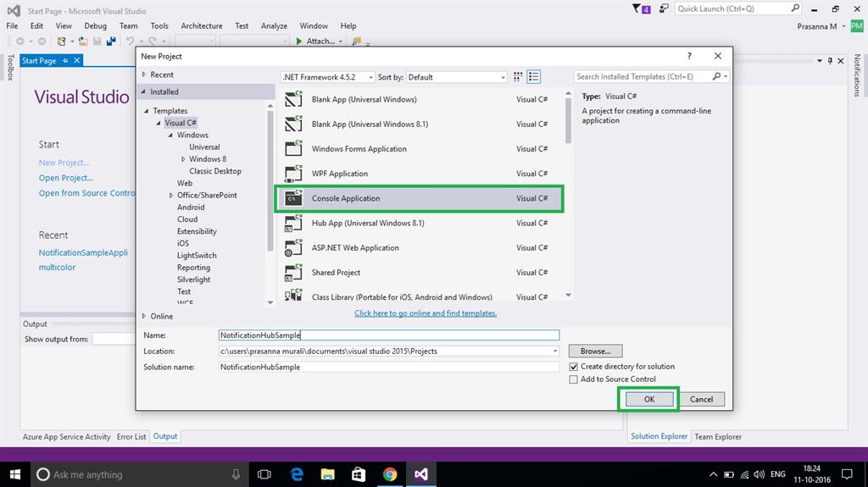Select the Windows Forms Application template icon
Image resolution: width=868 pixels, height=487 pixels.
(x=293, y=148)
